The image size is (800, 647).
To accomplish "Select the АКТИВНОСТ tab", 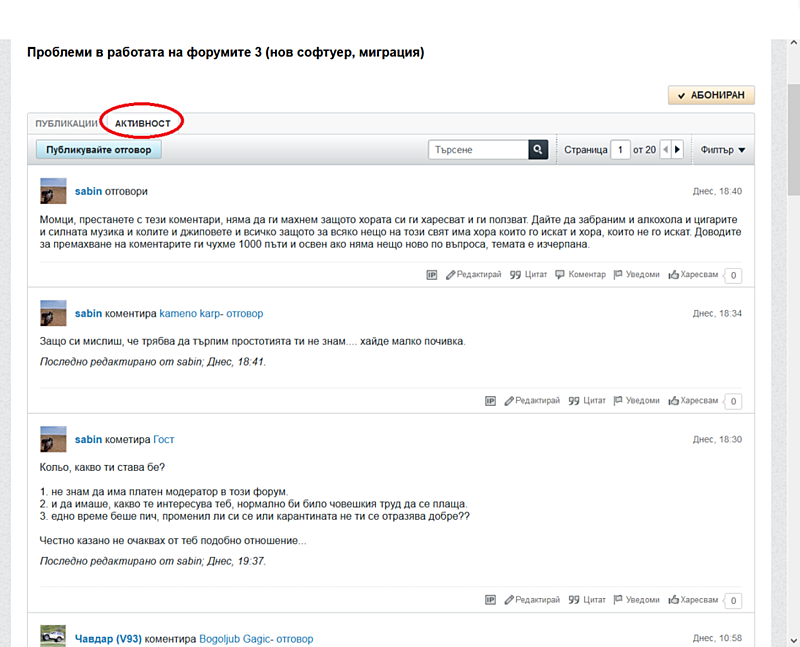I will click(142, 123).
